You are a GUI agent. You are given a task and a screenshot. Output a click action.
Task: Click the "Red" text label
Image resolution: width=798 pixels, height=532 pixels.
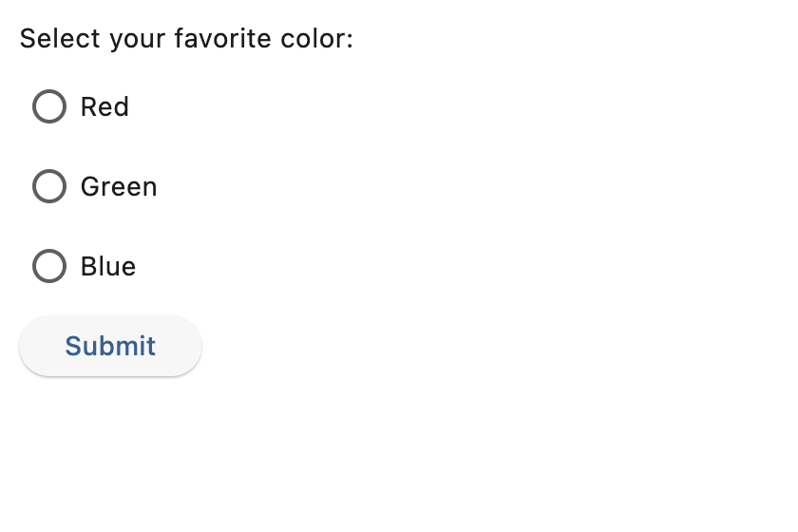[x=104, y=107]
